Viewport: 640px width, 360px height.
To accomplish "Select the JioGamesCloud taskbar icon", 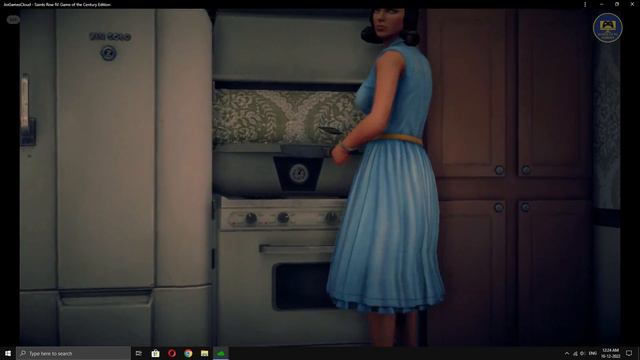I will [221, 353].
